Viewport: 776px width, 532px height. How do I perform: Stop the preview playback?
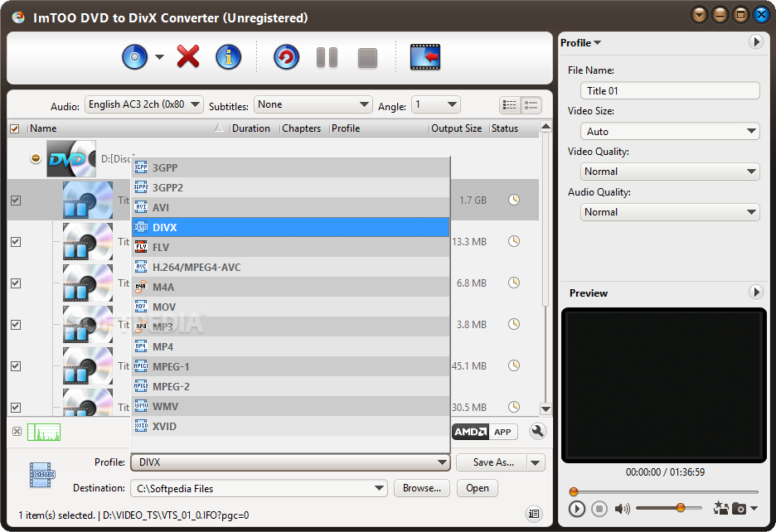(x=599, y=509)
